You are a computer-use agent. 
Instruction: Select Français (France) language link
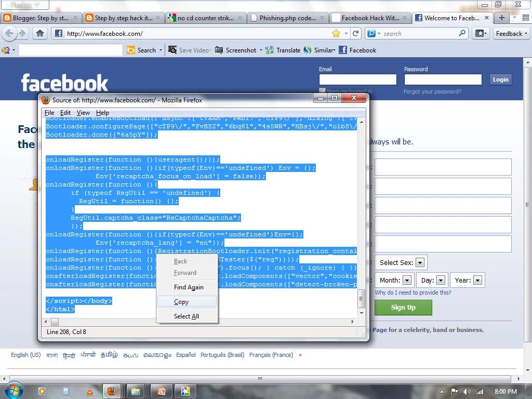point(271,355)
